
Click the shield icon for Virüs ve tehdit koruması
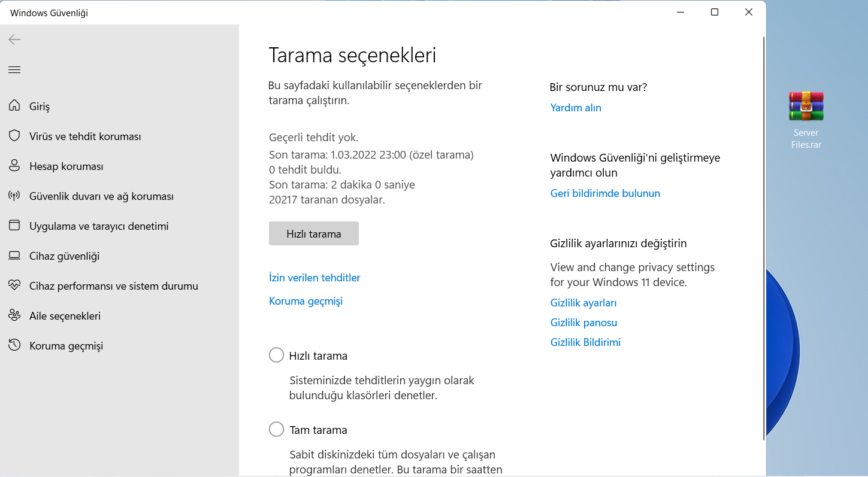click(14, 136)
